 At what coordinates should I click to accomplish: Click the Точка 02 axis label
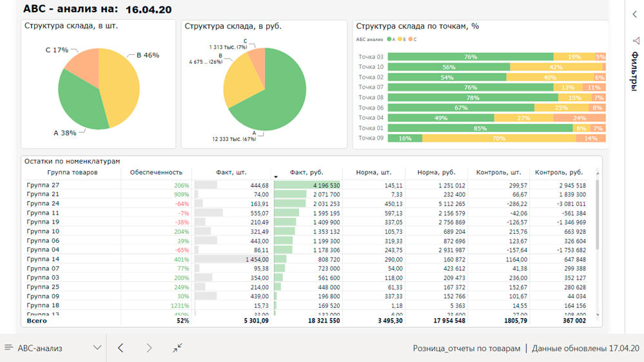coord(371,77)
